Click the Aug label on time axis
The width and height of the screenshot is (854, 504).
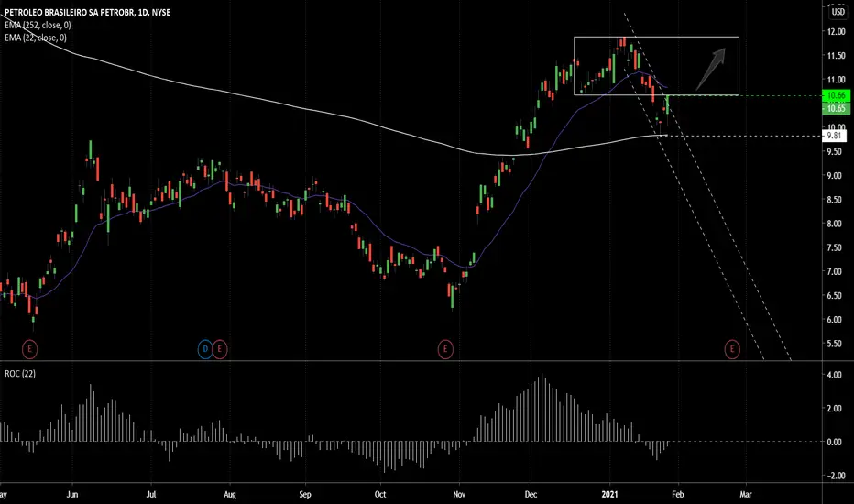pos(230,495)
